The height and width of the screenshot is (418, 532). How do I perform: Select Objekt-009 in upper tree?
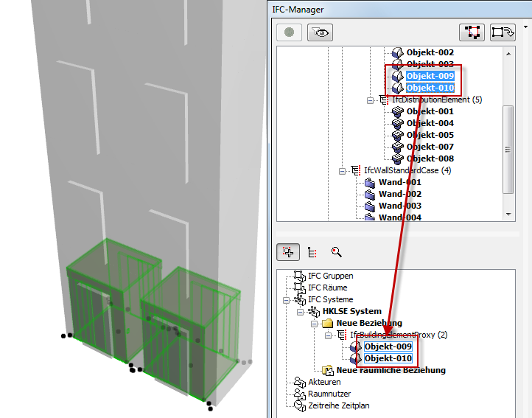coord(430,76)
